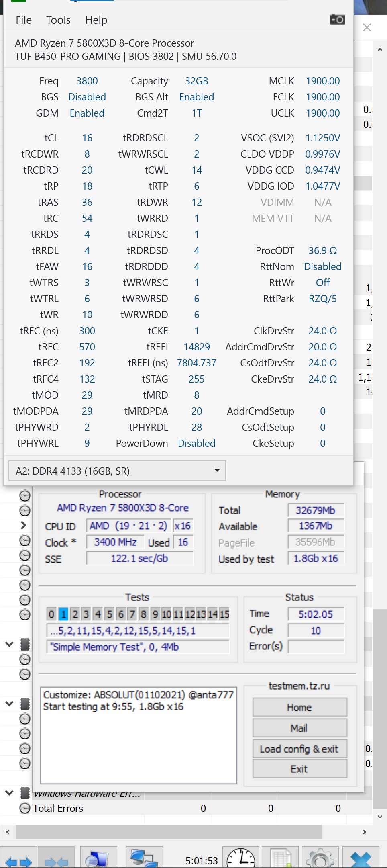The height and width of the screenshot is (868, 387).
Task: Click the Total Errors row label
Action: click(58, 808)
